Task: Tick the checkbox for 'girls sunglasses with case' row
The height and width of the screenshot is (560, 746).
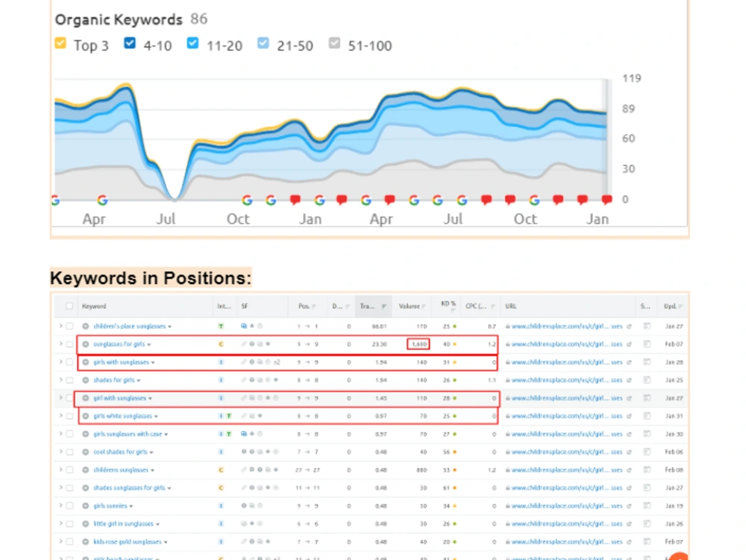Action: pos(69,434)
